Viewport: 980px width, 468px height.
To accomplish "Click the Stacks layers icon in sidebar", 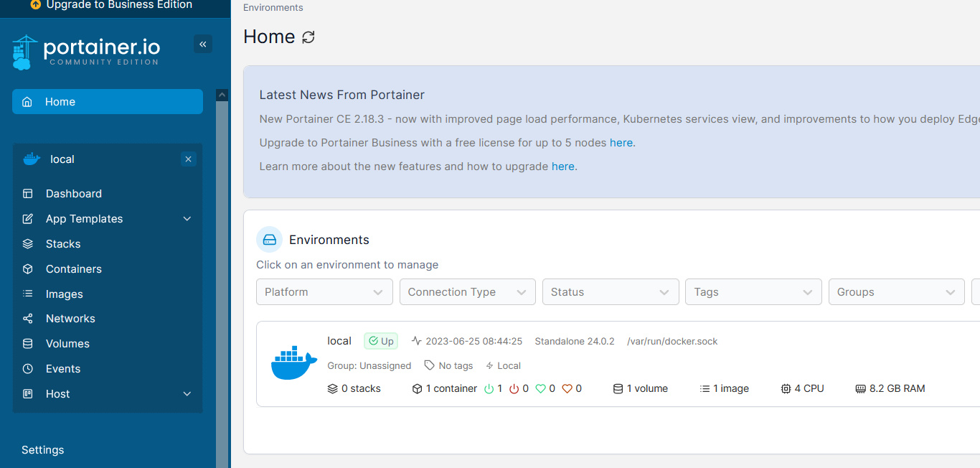I will (28, 244).
